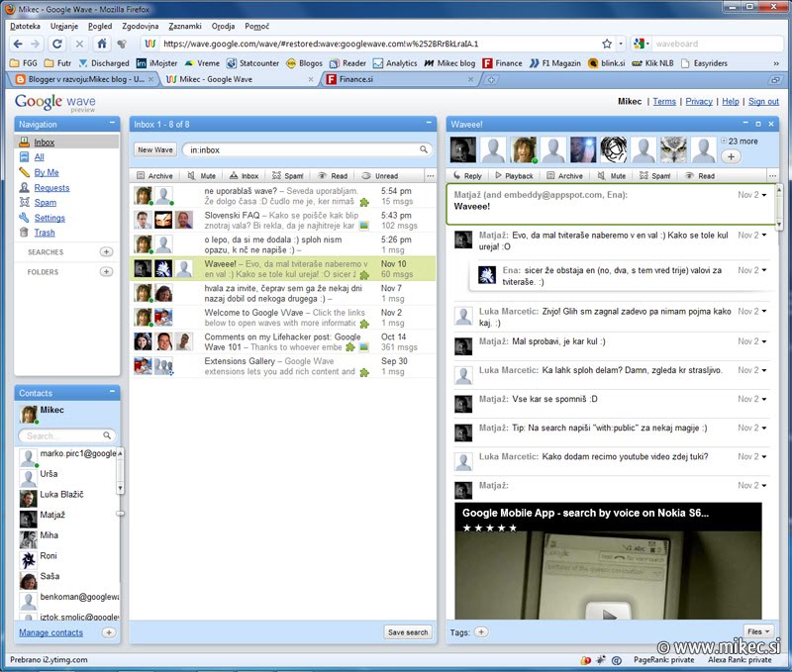Open wave panel toolbar overflow menu

click(772, 176)
